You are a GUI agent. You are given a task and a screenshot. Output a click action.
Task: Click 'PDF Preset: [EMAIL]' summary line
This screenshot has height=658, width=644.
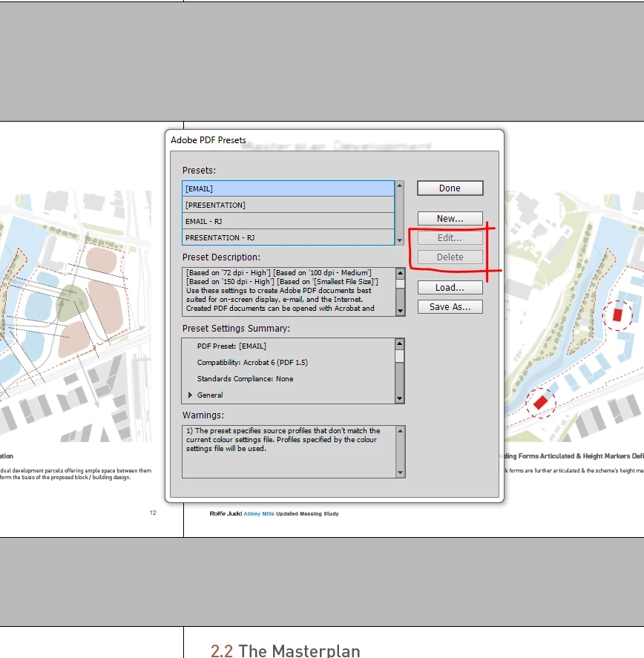point(231,346)
